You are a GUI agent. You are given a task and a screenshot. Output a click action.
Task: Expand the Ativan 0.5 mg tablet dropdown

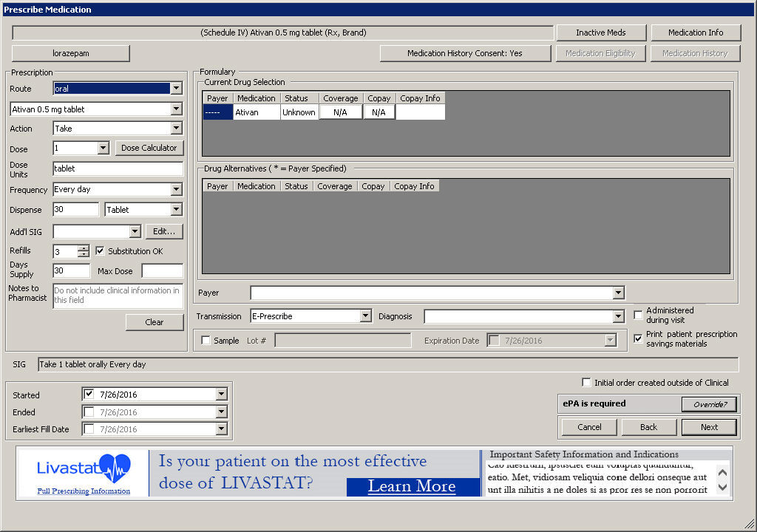(176, 109)
